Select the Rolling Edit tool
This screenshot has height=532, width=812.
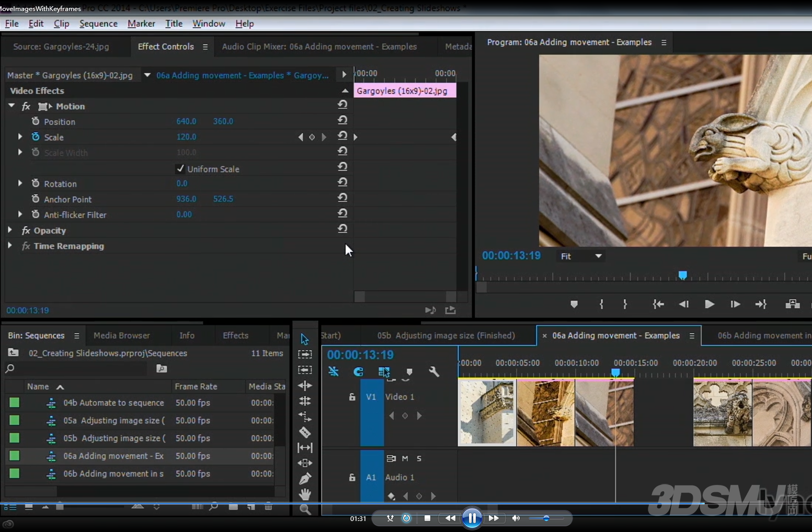[305, 401]
